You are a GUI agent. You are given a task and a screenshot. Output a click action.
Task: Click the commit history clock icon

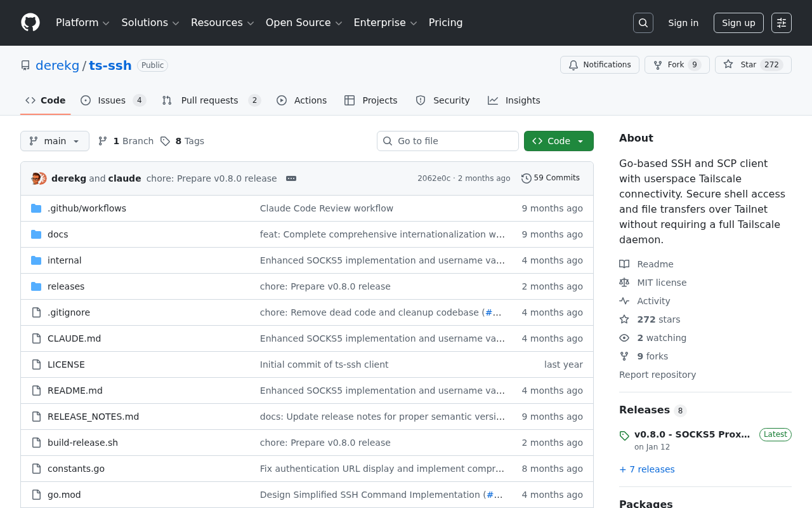525,178
